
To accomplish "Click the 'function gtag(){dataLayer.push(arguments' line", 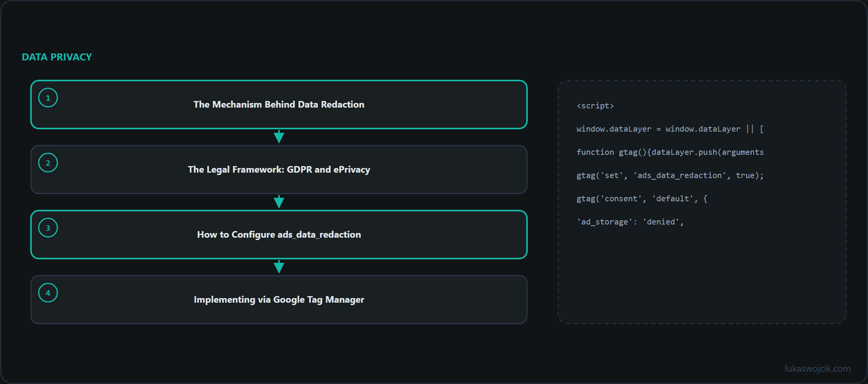I will click(x=670, y=152).
